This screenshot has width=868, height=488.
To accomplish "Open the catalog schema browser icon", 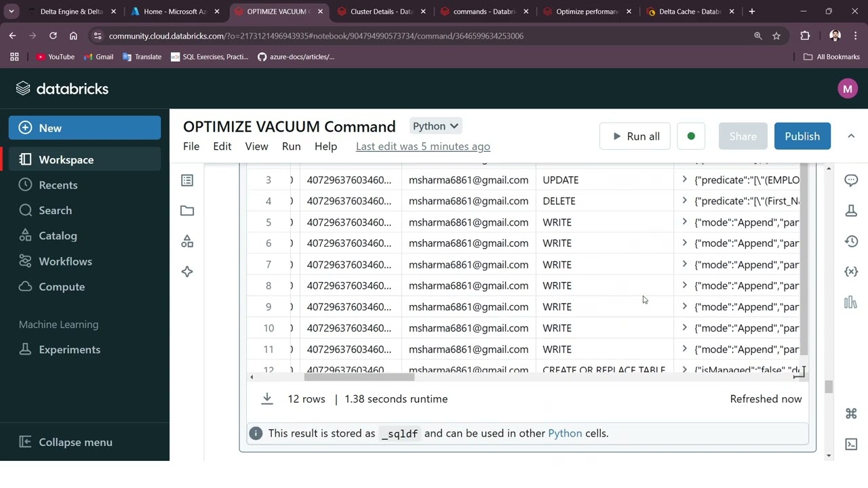I will click(x=187, y=241).
